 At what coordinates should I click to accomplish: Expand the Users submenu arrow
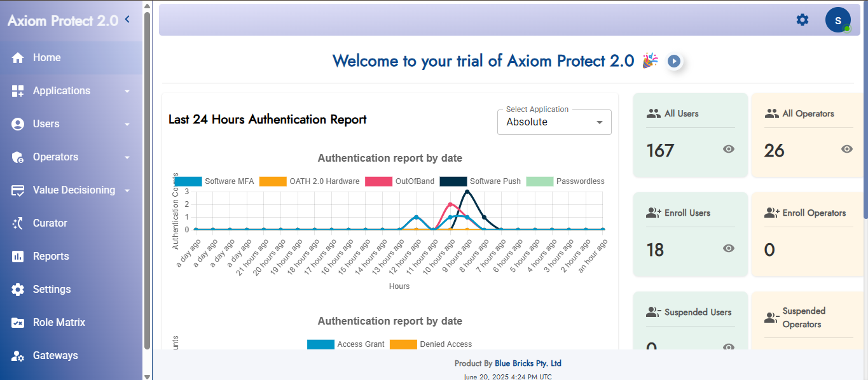[127, 124]
